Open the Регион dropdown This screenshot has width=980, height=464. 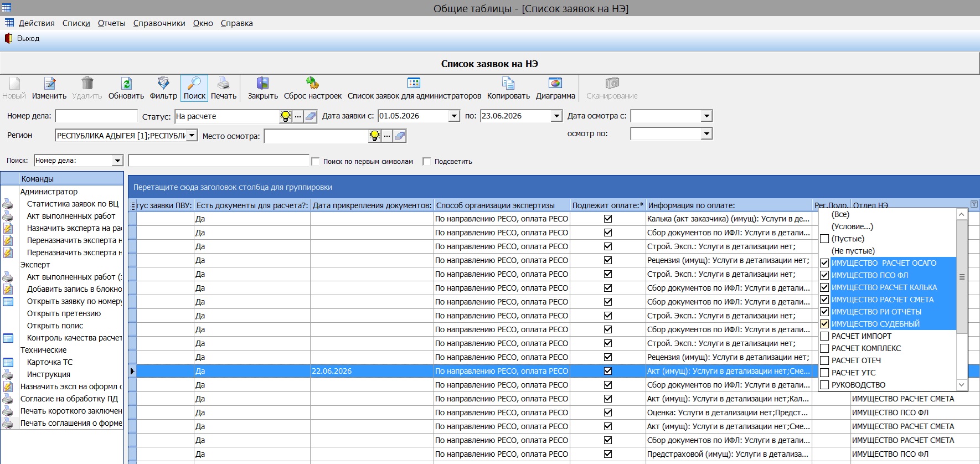click(192, 135)
